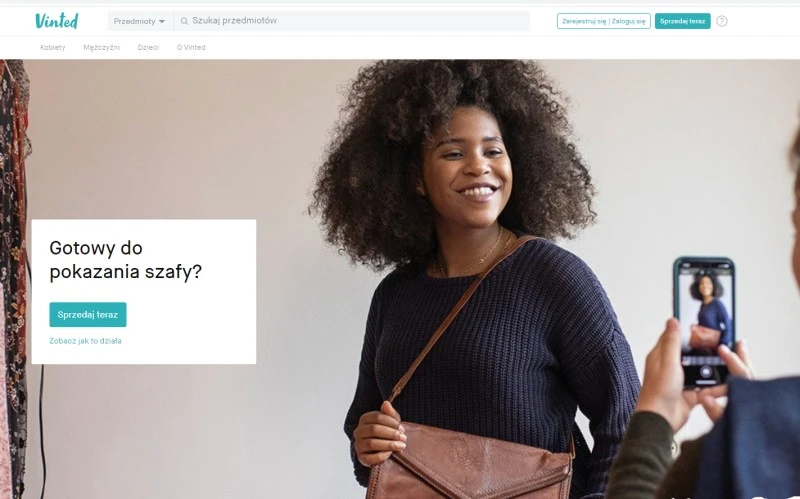Open the Mężczyźni menu
The height and width of the screenshot is (499, 800).
102,47
